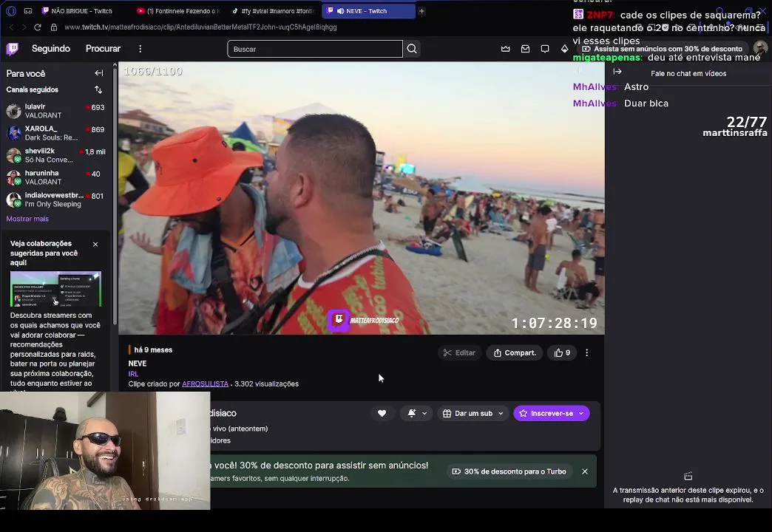Screen dimensions: 772x532
Task: Go back in browser history
Action: click(x=11, y=27)
